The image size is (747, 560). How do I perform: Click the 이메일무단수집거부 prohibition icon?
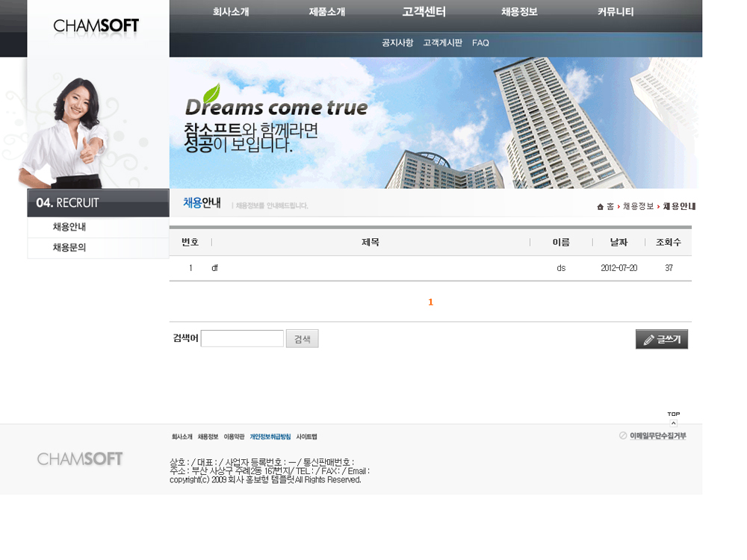623,435
